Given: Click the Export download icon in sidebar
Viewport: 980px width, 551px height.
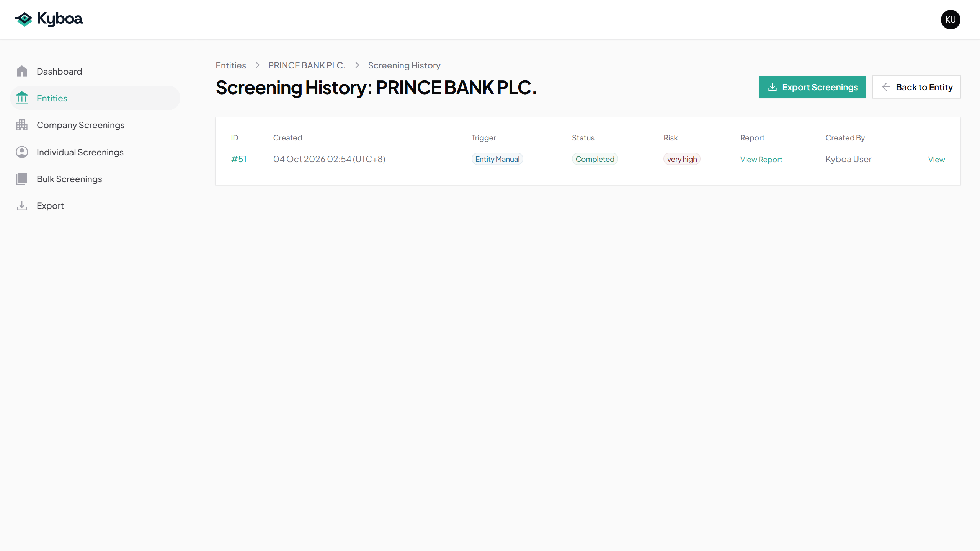Looking at the screenshot, I should coord(22,206).
